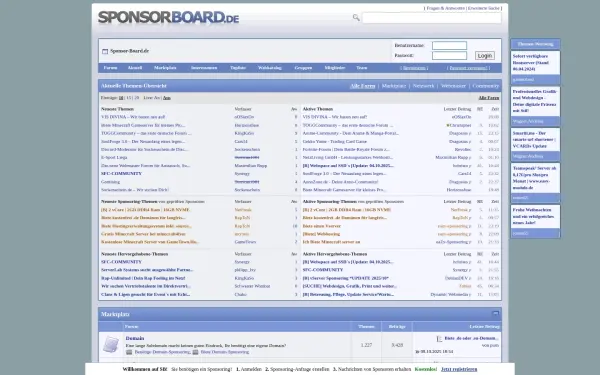600x375 pixels.
Task: Click the Biete Domain-Sponsoring subforum icon
Action: point(196,352)
